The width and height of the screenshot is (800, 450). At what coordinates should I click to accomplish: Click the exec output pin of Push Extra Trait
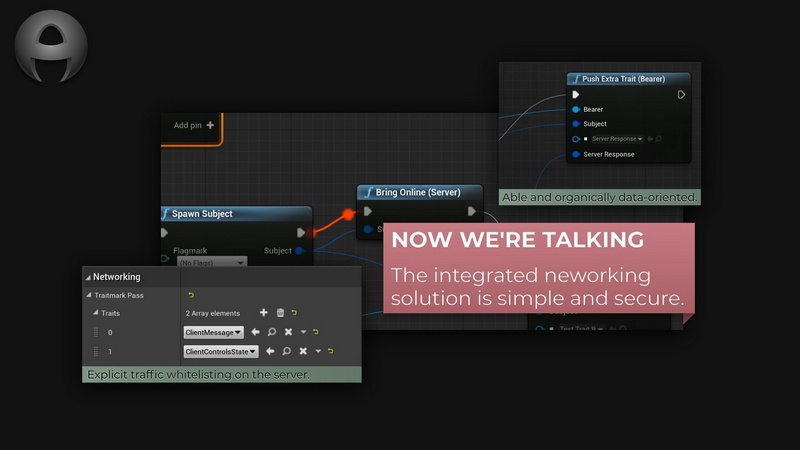coord(681,95)
